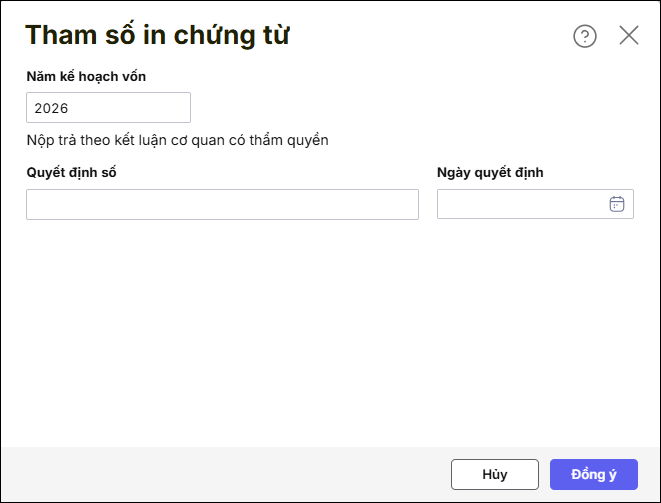Focus the Quyết định số text field
Screen dimensions: 661x503
(x=222, y=204)
